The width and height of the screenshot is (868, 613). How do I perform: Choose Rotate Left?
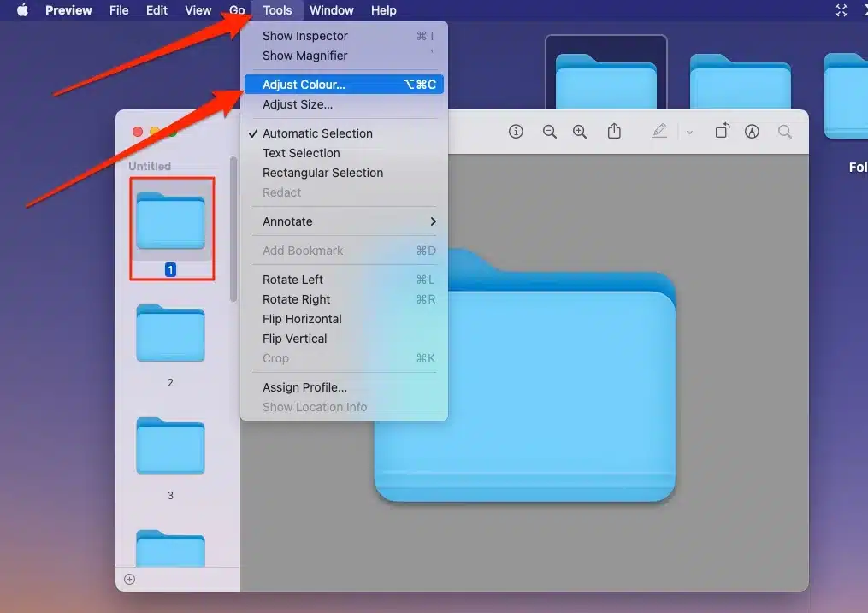tap(344, 280)
